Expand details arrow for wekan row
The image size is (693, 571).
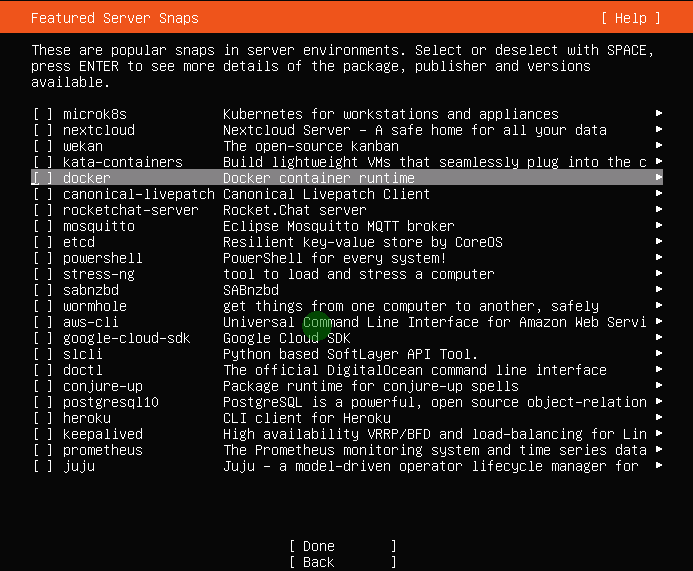(659, 145)
